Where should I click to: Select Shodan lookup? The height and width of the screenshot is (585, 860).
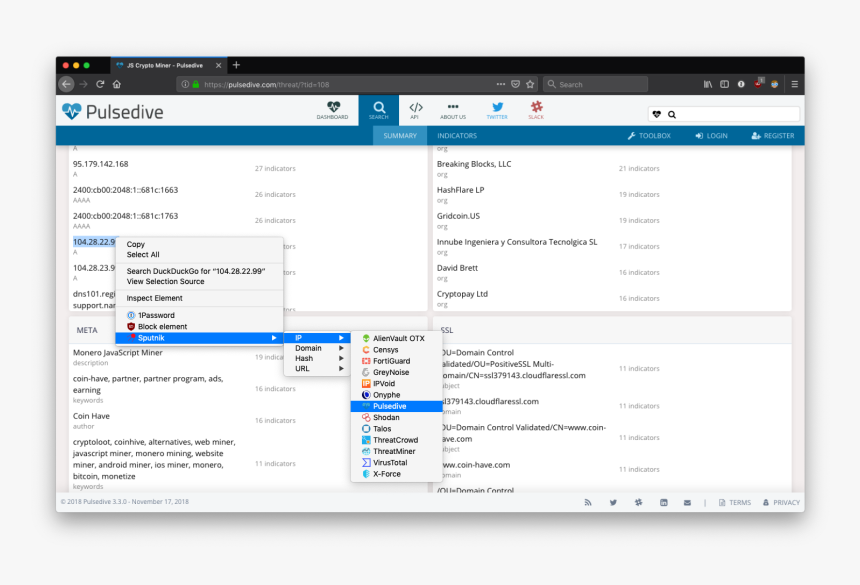click(x=397, y=417)
